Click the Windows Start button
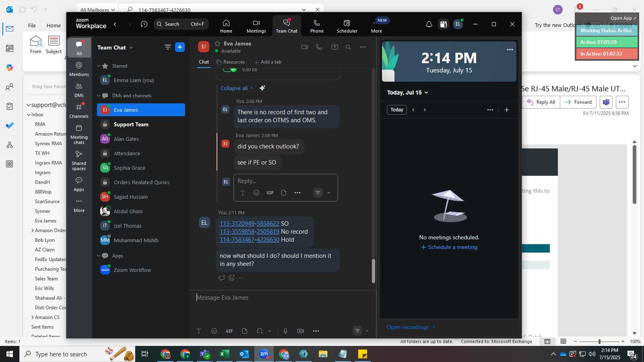 pos(10,354)
